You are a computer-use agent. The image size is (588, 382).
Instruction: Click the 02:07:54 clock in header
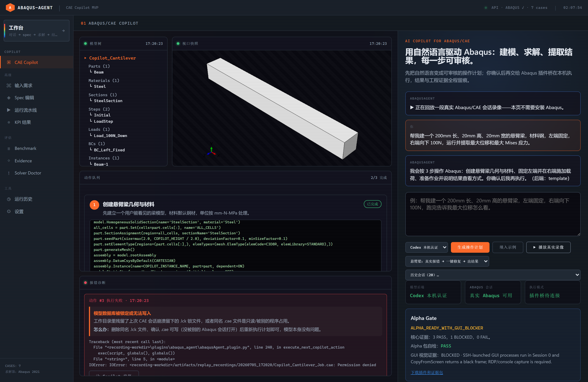click(572, 8)
